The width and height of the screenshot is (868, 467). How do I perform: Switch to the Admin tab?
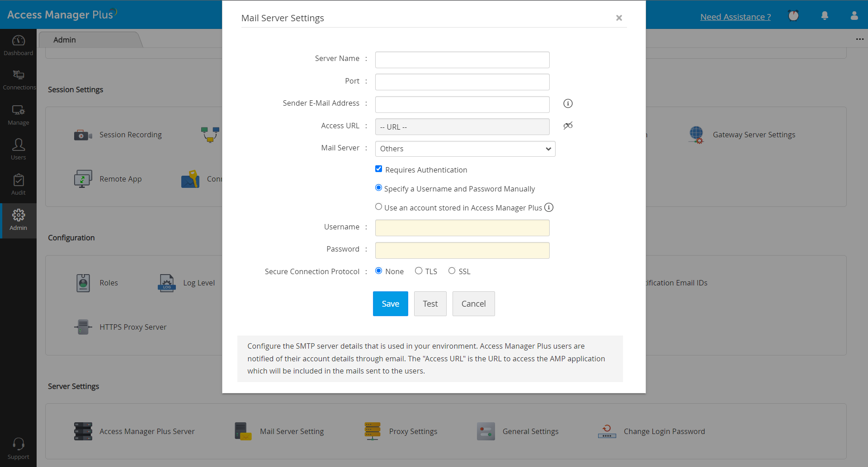pyautogui.click(x=65, y=40)
